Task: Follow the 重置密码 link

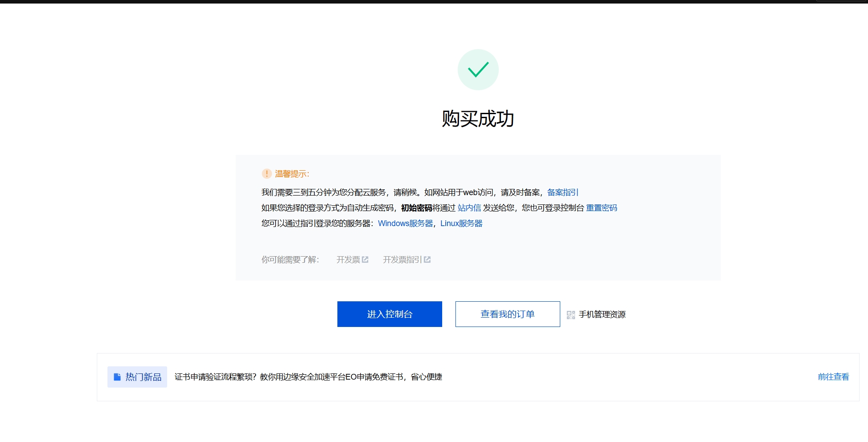Action: pos(601,208)
